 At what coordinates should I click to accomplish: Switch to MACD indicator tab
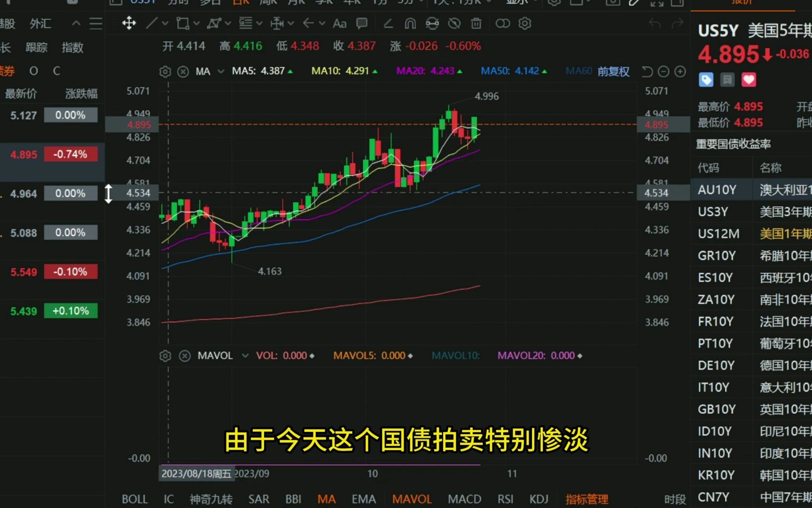464,499
